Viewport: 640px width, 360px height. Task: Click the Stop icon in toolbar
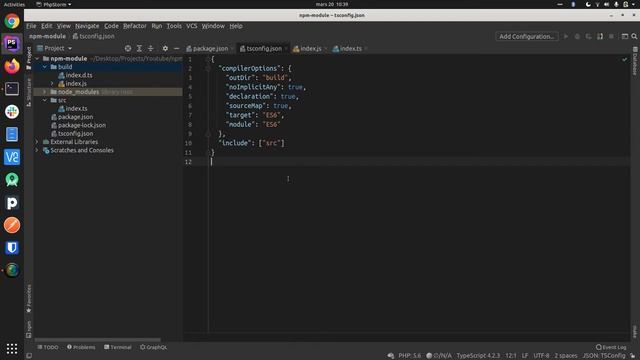coord(611,36)
